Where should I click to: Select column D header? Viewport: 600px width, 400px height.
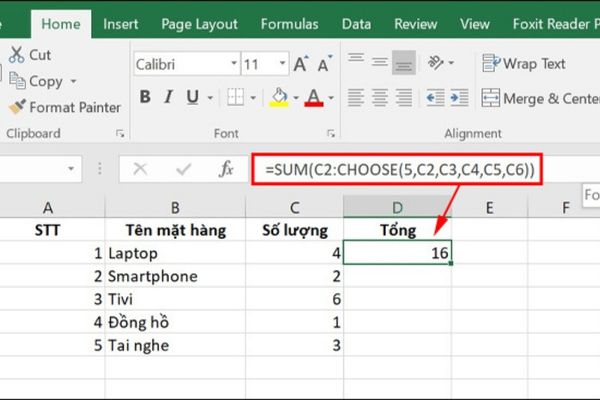click(398, 208)
